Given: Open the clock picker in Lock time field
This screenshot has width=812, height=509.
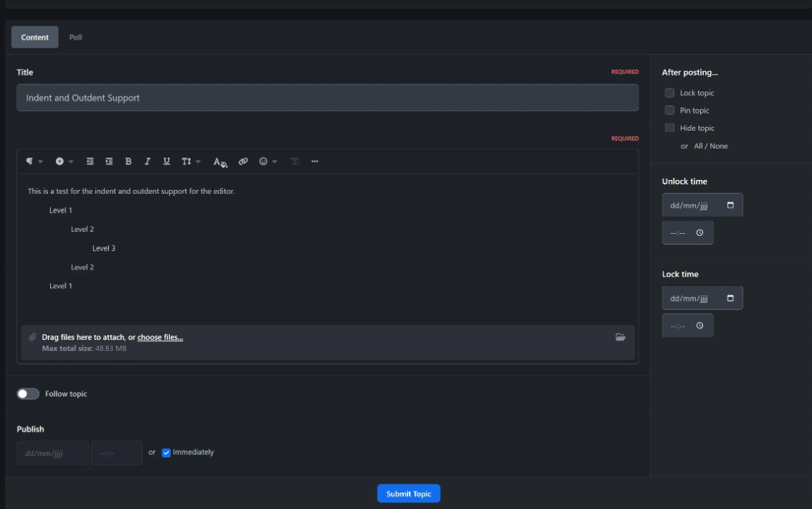Looking at the screenshot, I should [x=699, y=326].
